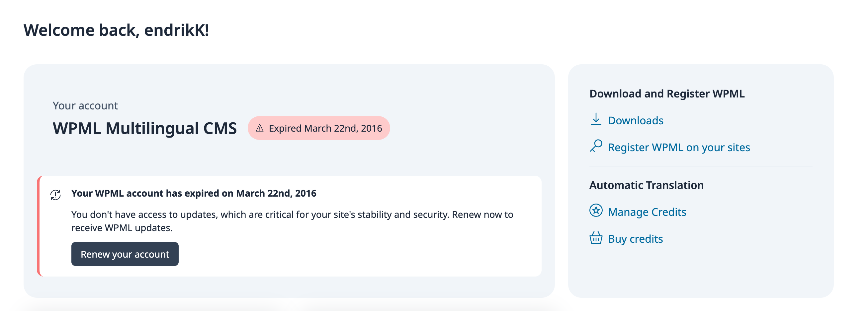The height and width of the screenshot is (311, 868).
Task: Click the divider above Automatic Translation
Action: pos(701,166)
